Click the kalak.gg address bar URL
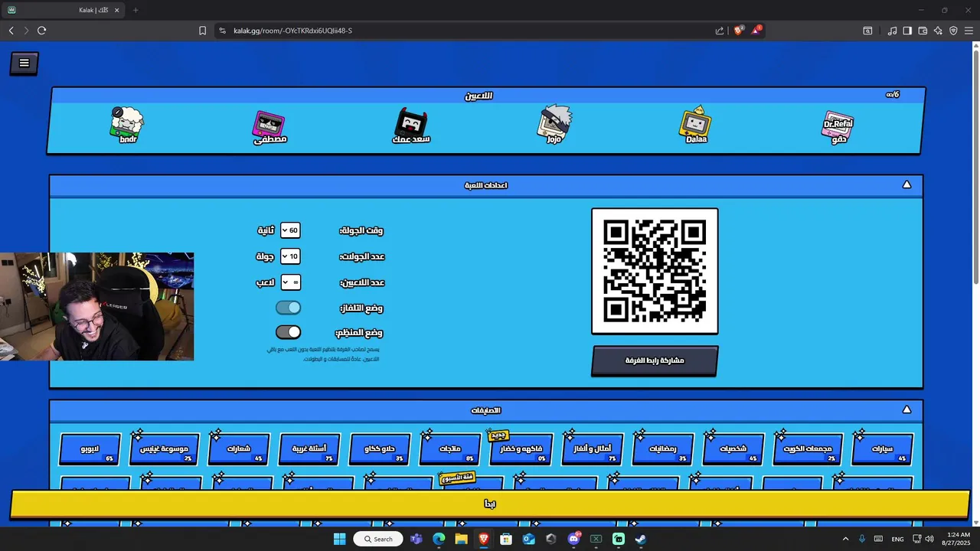980x551 pixels. coord(292,31)
